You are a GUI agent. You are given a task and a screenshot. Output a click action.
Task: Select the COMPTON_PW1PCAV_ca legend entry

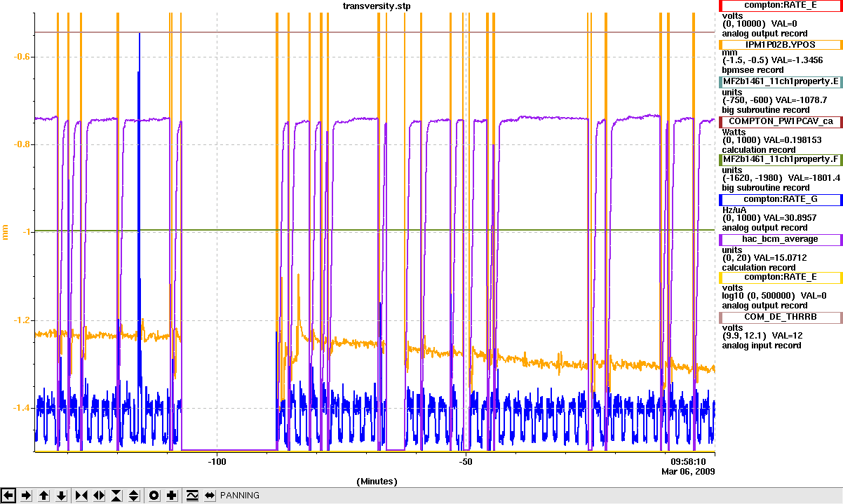[x=781, y=122]
